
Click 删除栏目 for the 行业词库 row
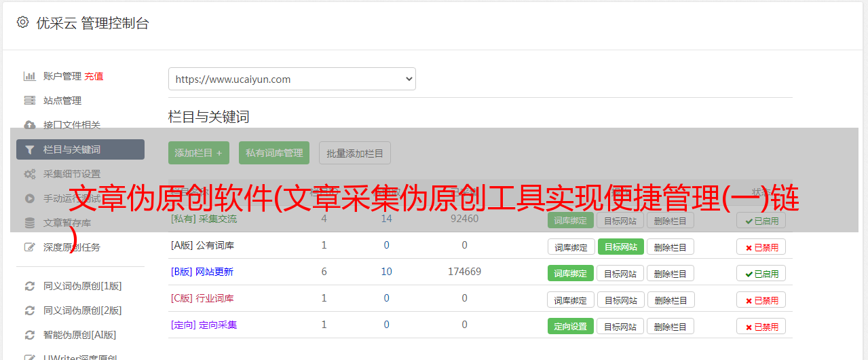671,300
